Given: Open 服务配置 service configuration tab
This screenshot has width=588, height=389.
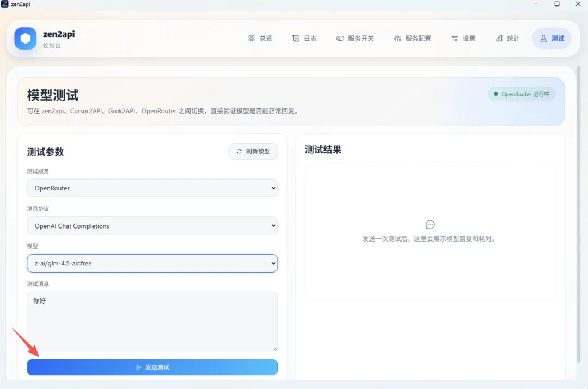Looking at the screenshot, I should pos(413,38).
